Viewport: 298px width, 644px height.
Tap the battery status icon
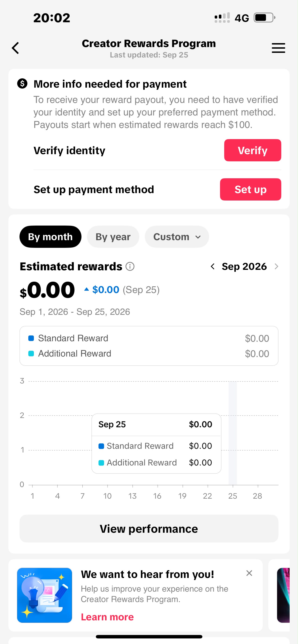[265, 18]
